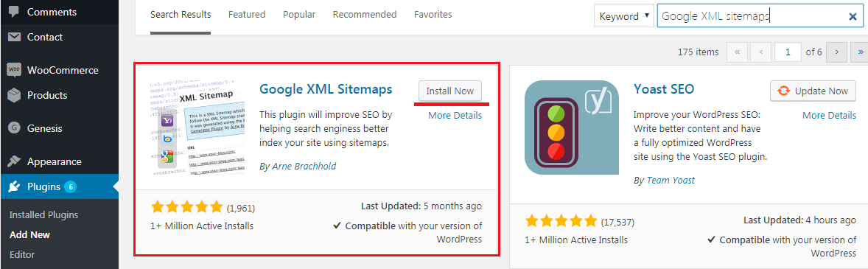This screenshot has width=868, height=269.
Task: Click Update Now for Yoast SEO
Action: pyautogui.click(x=813, y=91)
